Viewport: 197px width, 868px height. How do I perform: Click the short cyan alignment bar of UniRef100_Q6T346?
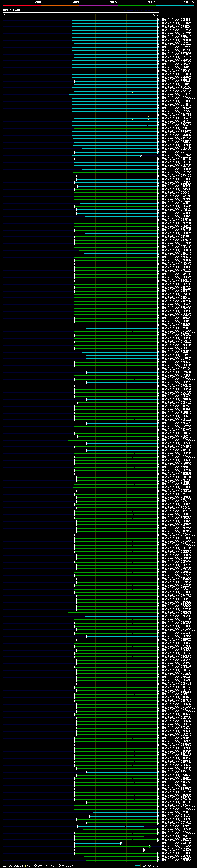(107, 155)
